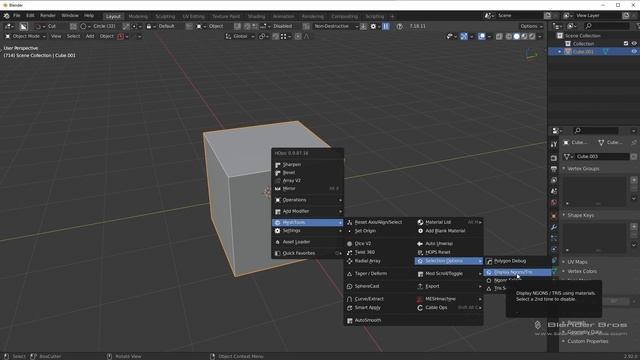640x360 pixels.
Task: Toggle the Collection exclude checkbox in outliner
Action: point(626,44)
